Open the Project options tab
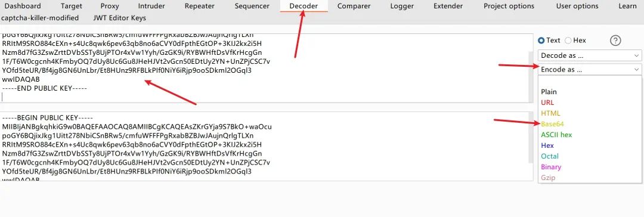This screenshot has height=217, width=644. click(509, 6)
